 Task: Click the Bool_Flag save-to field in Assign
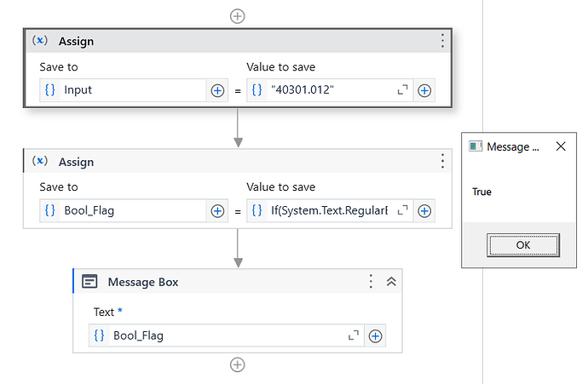[128, 211]
